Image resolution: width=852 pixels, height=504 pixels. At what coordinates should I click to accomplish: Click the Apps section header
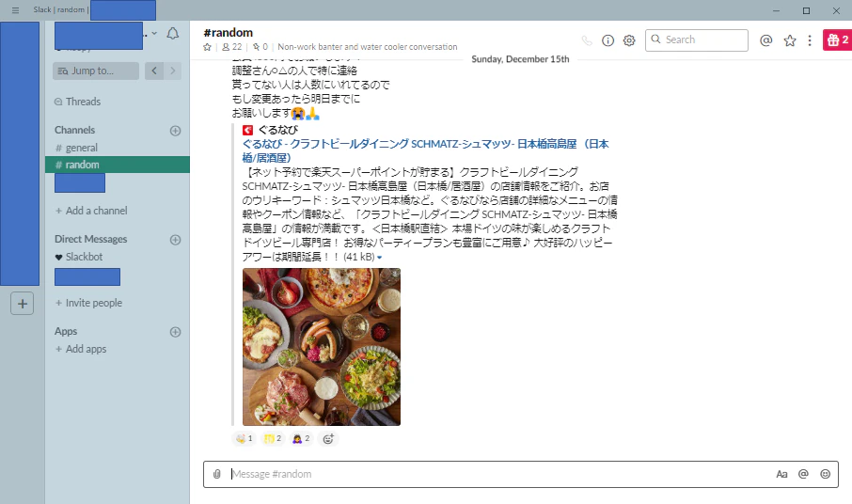click(66, 331)
